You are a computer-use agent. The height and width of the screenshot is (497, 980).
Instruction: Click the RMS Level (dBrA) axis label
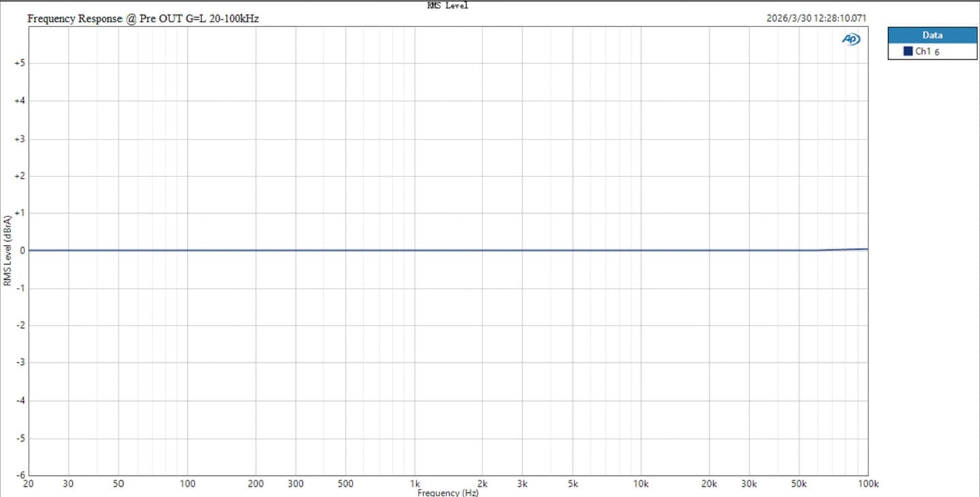(x=7, y=251)
